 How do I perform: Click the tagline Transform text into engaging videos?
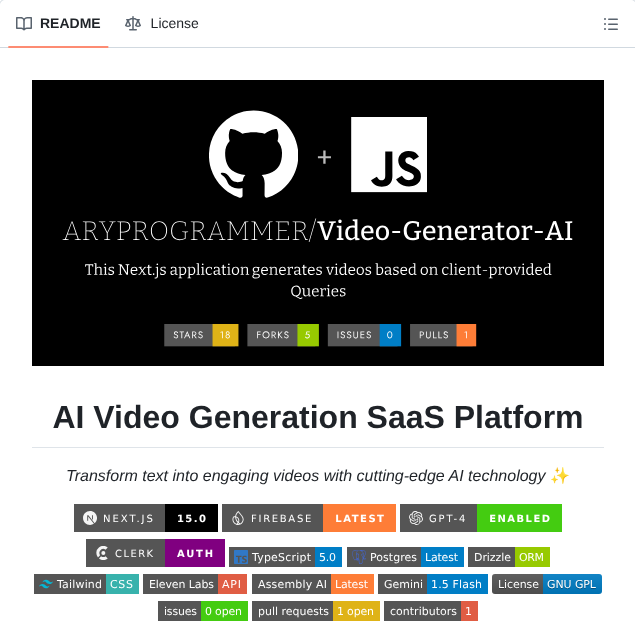[x=306, y=476]
